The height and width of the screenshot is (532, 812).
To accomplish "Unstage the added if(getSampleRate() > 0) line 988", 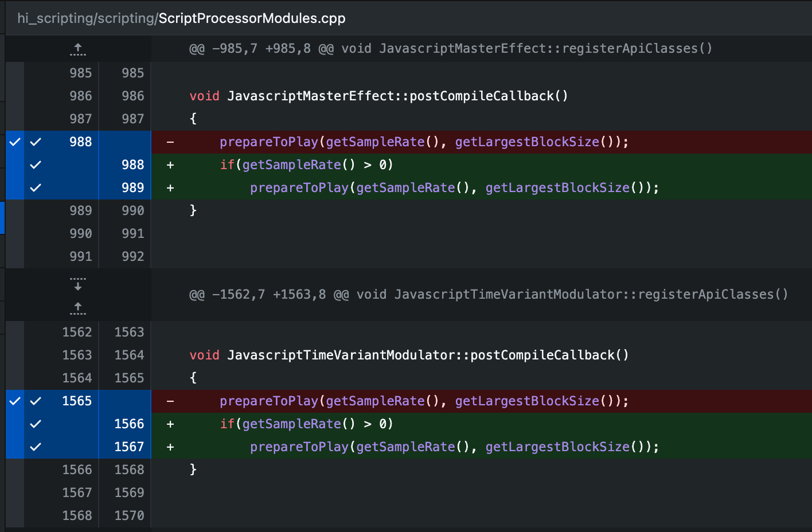I will 35,165.
